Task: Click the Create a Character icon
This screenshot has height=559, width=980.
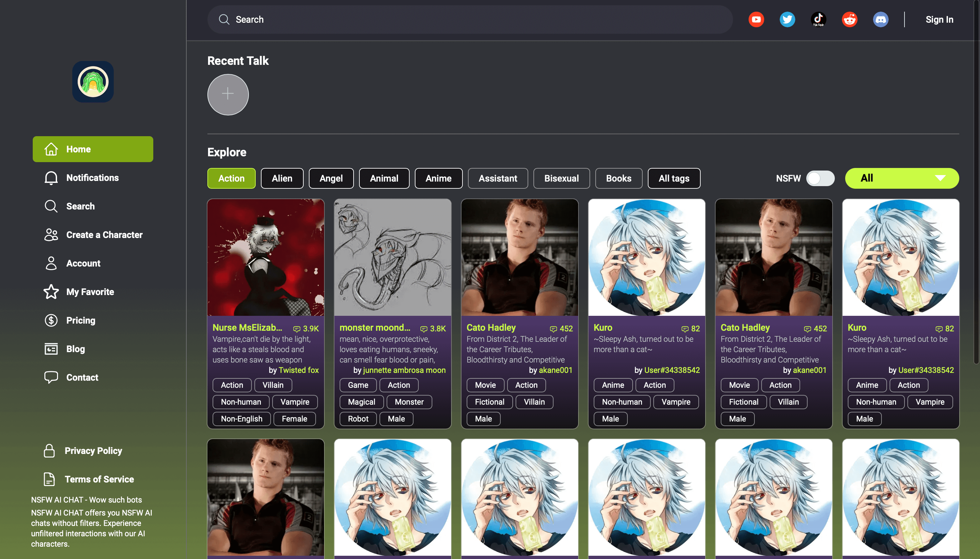Action: coord(51,234)
